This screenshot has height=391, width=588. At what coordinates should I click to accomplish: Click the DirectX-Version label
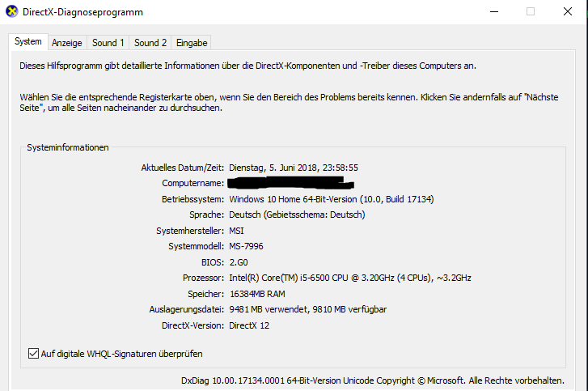192,325
